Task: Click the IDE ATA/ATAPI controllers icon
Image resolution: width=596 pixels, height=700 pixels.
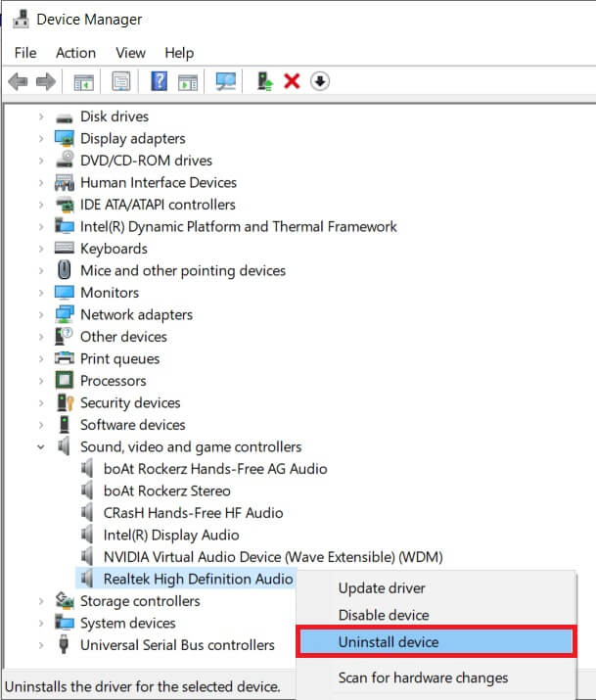Action: (65, 205)
